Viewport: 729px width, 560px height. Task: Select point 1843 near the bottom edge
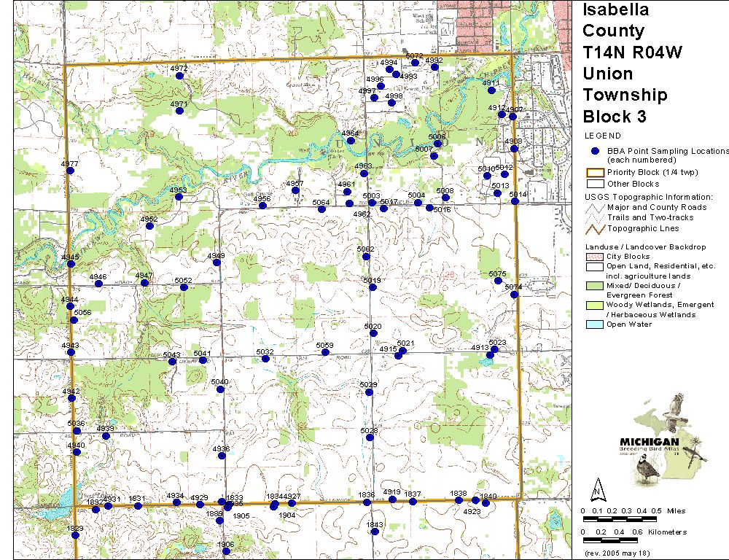(x=375, y=532)
